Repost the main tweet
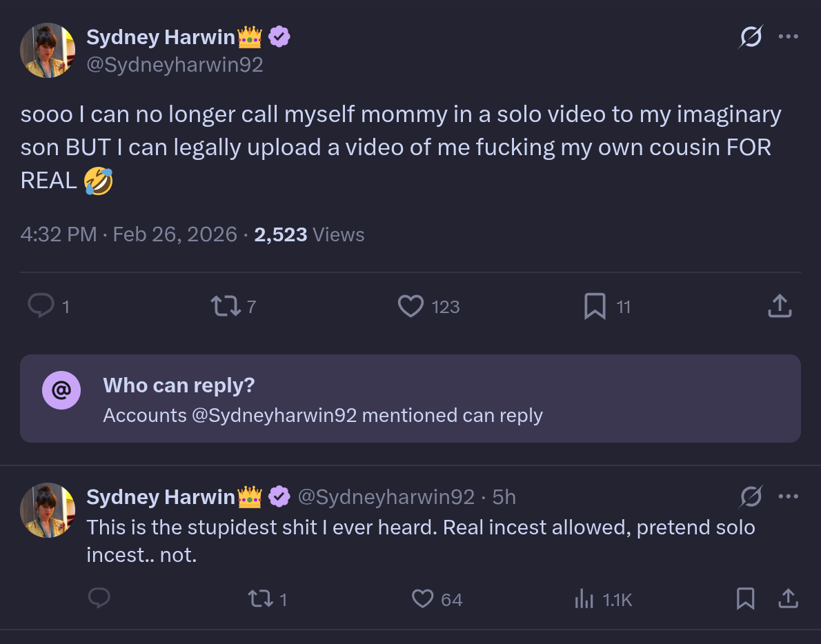The image size is (821, 644). click(226, 306)
